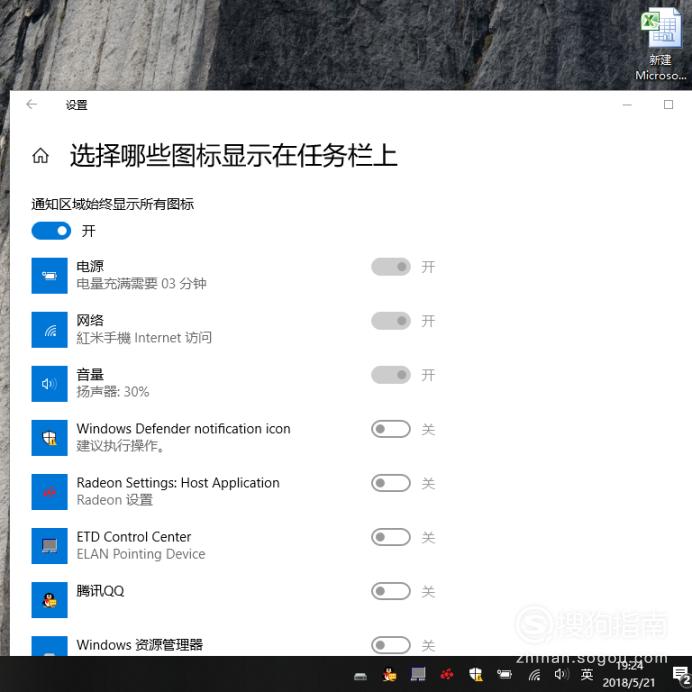Click the 紅米手機 Internet 访问 text
The width and height of the screenshot is (692, 692).
point(144,338)
